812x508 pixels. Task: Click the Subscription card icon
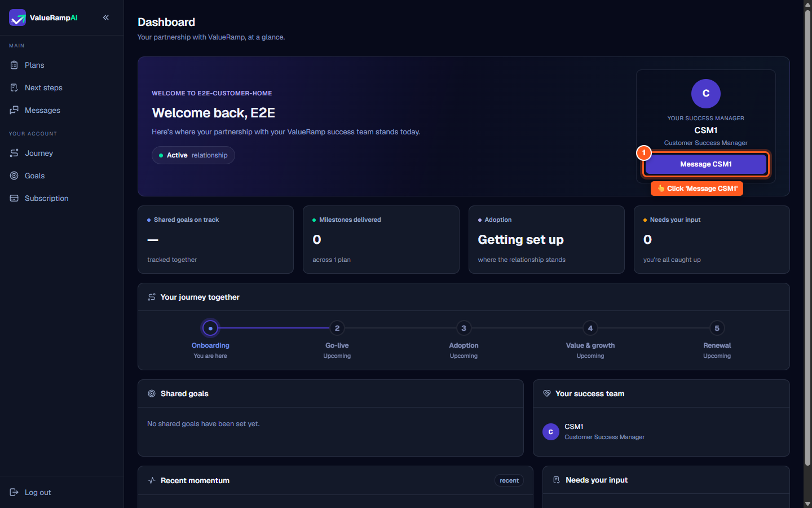(14, 198)
